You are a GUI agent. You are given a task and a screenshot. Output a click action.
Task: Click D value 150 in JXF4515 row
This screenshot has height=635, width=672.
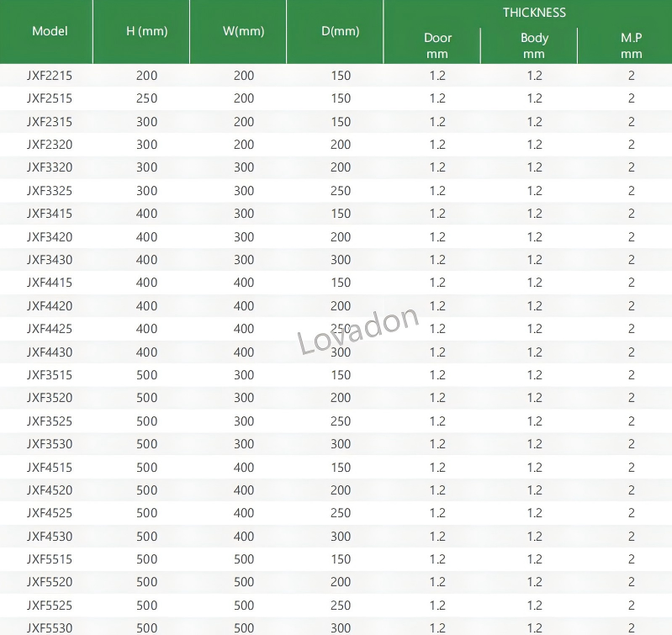click(x=341, y=468)
